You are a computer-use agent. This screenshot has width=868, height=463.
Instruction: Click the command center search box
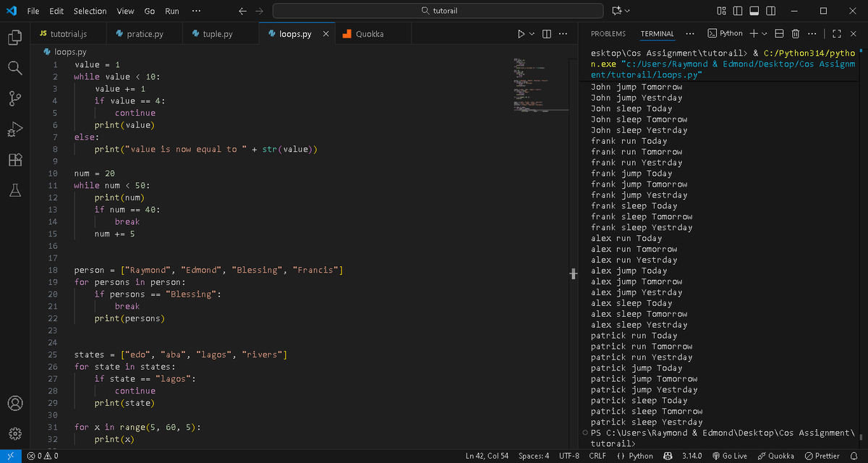[x=437, y=11]
